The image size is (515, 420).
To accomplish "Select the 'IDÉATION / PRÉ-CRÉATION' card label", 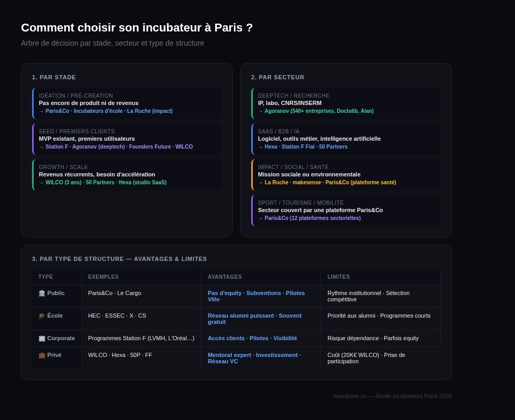I will (76, 96).
